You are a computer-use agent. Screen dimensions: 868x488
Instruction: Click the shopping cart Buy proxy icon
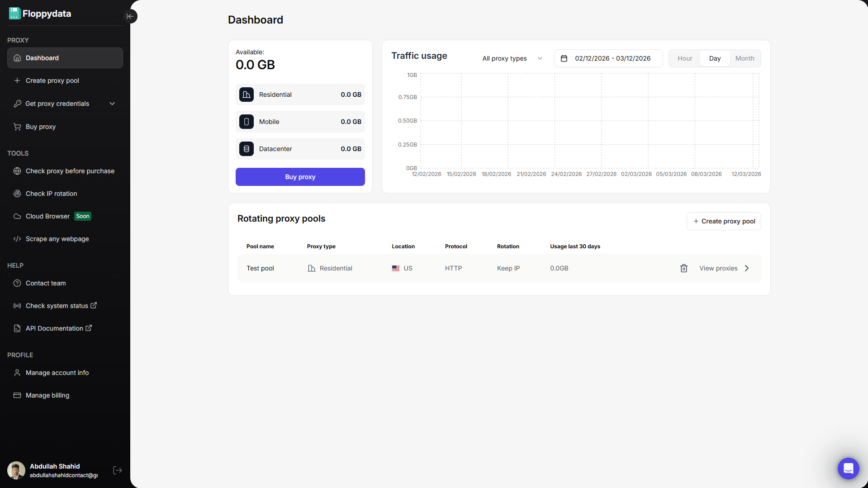17,127
